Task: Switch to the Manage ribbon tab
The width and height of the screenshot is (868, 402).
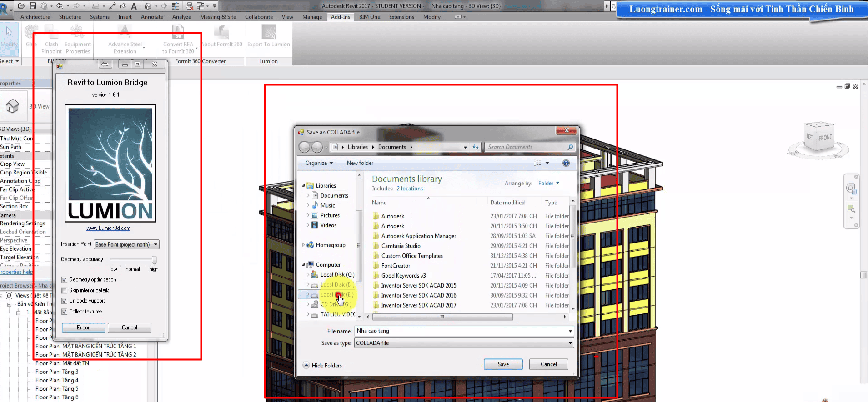Action: coord(312,17)
